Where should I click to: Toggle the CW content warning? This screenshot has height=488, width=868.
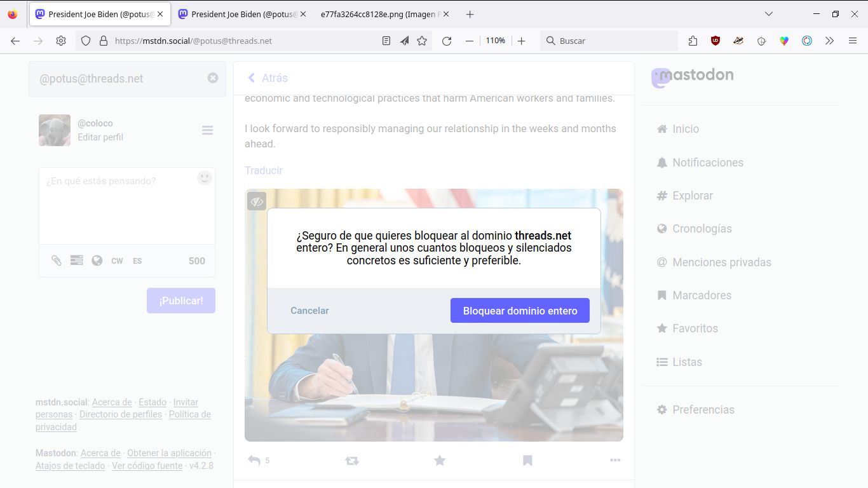coord(117,261)
